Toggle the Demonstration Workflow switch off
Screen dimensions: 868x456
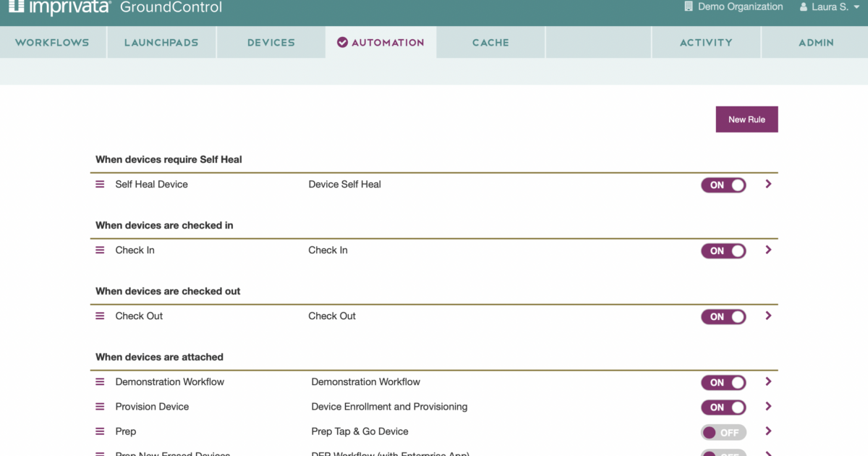tap(723, 383)
